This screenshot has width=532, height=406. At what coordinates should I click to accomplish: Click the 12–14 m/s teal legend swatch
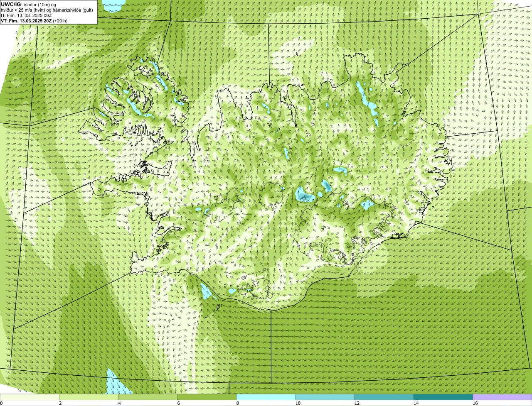pyautogui.click(x=384, y=397)
